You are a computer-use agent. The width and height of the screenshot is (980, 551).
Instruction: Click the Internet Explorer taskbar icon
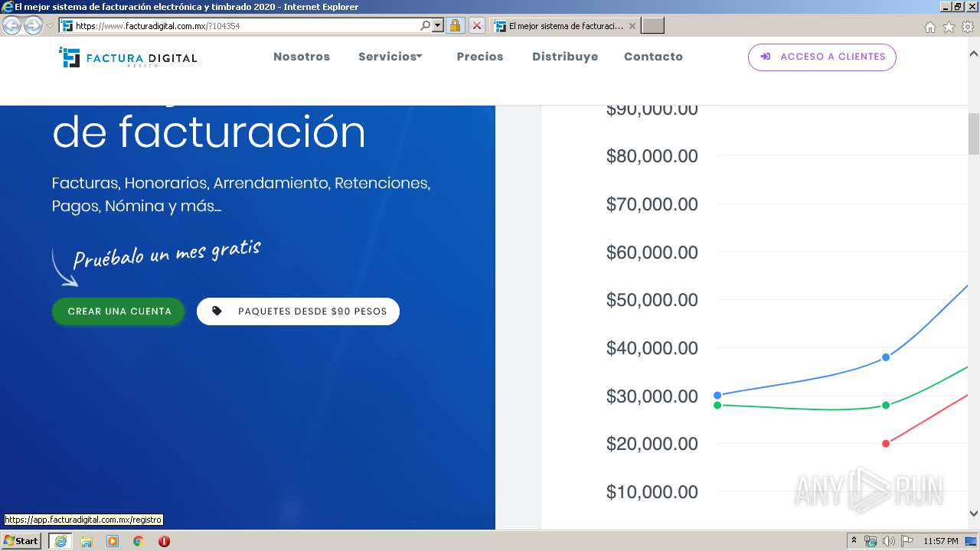60,541
